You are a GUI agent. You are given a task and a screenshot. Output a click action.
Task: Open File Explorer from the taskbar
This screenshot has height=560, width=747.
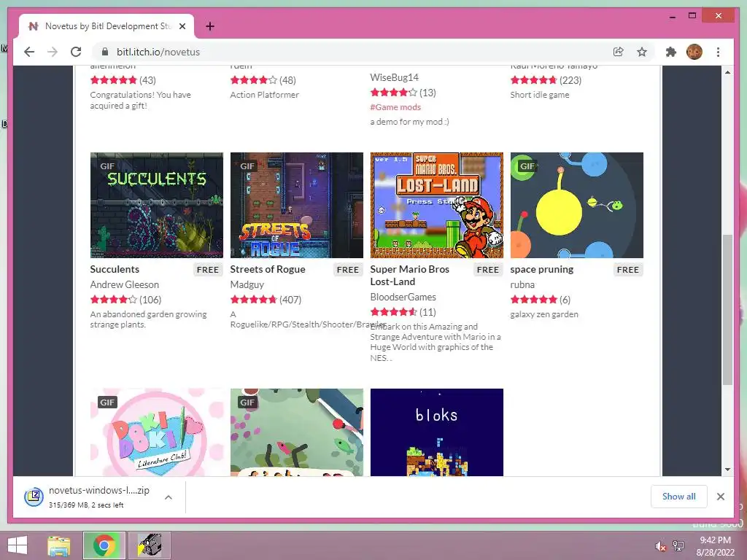[58, 545]
